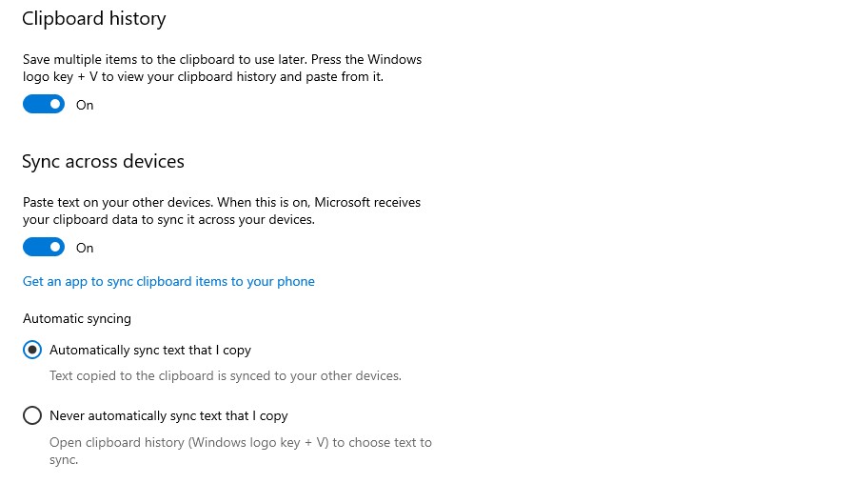868x483 pixels.
Task: Open Get an app to sync clipboard link
Action: [168, 281]
